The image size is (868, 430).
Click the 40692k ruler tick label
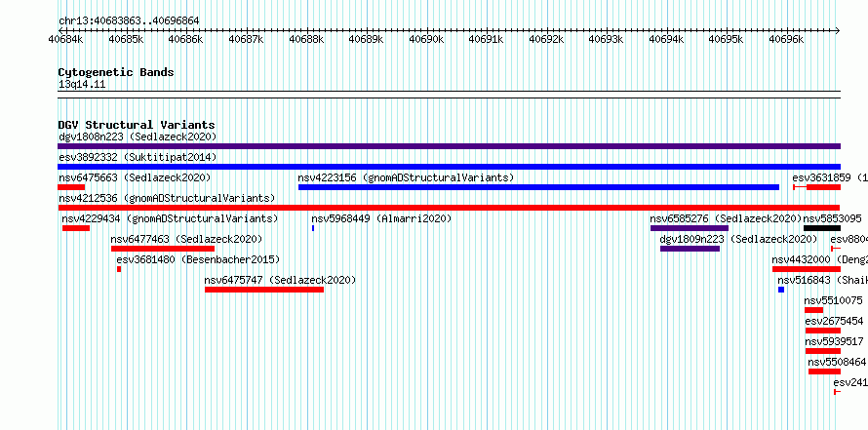point(546,39)
